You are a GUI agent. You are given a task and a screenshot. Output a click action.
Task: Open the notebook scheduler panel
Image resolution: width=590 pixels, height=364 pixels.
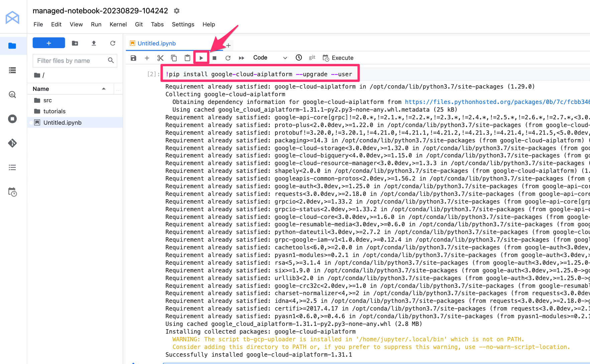tap(12, 192)
